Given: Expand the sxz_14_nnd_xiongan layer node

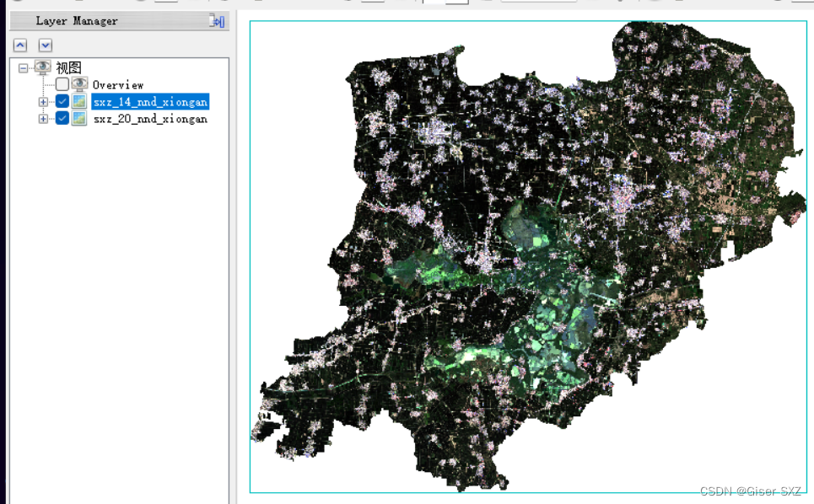Looking at the screenshot, I should [43, 102].
